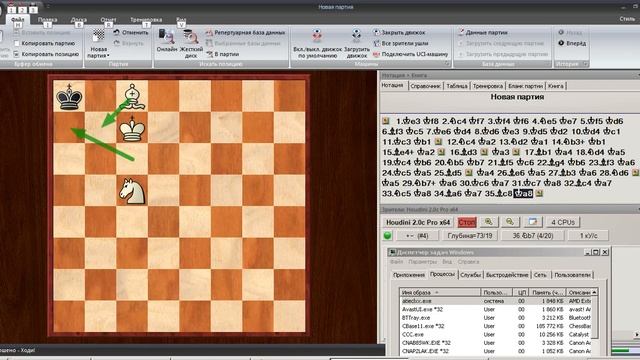The width and height of the screenshot is (640, 360).
Task: Open the Жесткий диск search
Action: (x=191, y=43)
